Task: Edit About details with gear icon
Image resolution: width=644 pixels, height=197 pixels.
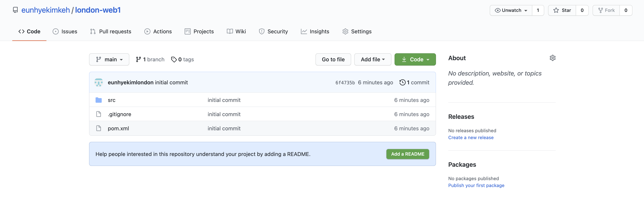Action: (x=552, y=58)
